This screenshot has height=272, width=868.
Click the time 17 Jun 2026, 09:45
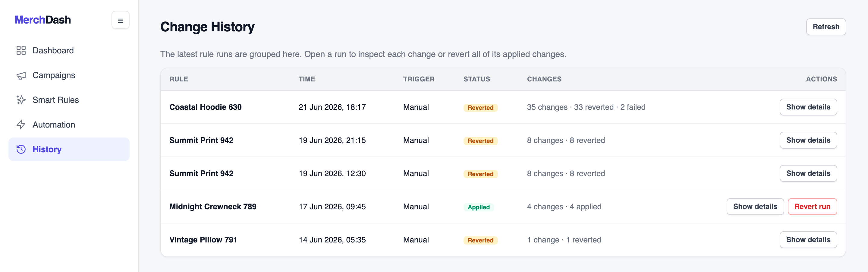point(332,207)
